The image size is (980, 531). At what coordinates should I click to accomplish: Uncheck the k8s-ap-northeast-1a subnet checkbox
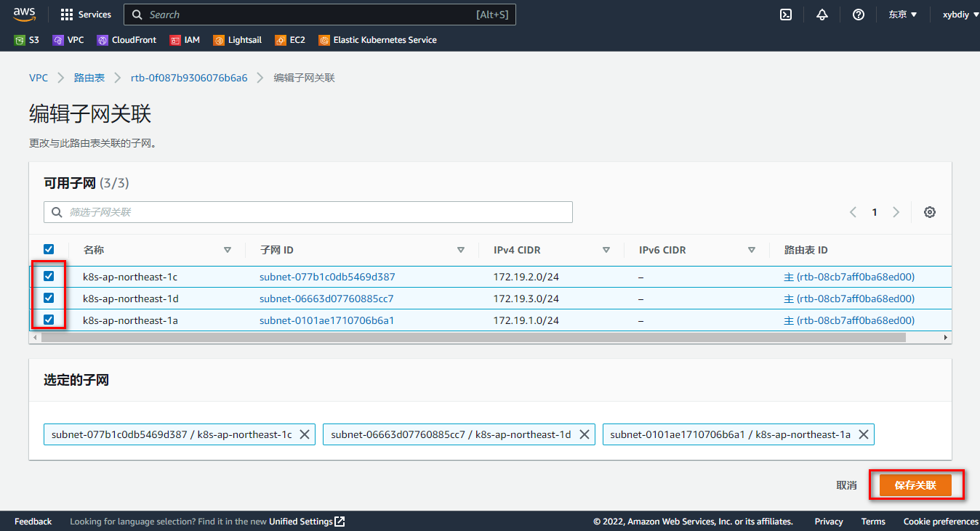(49, 320)
